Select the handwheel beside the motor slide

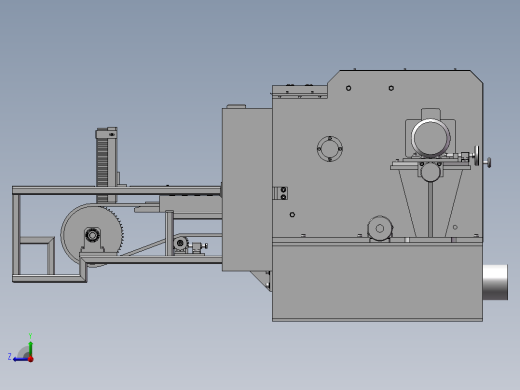coord(477,156)
